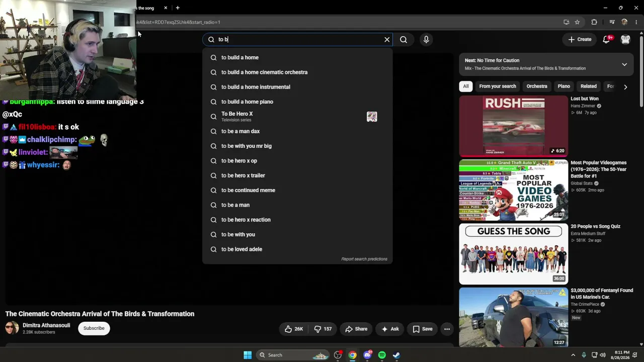Image resolution: width=644 pixels, height=362 pixels.
Task: Select "to be loved adele" suggestion
Action: (297, 249)
